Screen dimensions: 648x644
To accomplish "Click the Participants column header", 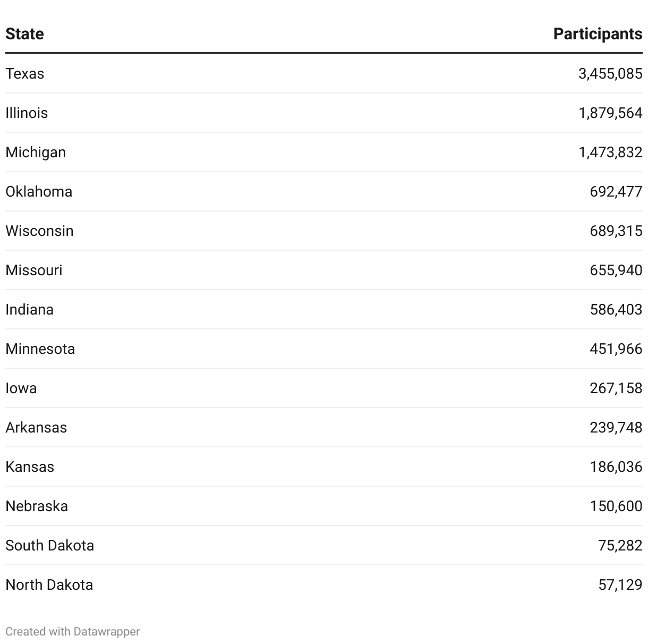I will click(x=598, y=34).
